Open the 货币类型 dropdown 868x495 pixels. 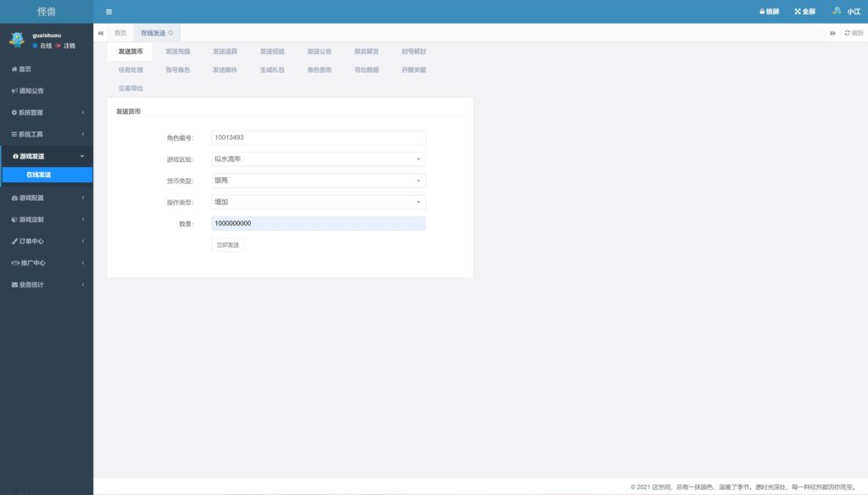coord(318,181)
